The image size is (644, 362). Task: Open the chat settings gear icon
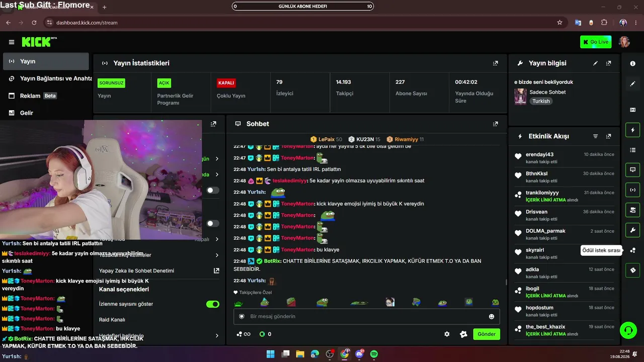[447, 334]
